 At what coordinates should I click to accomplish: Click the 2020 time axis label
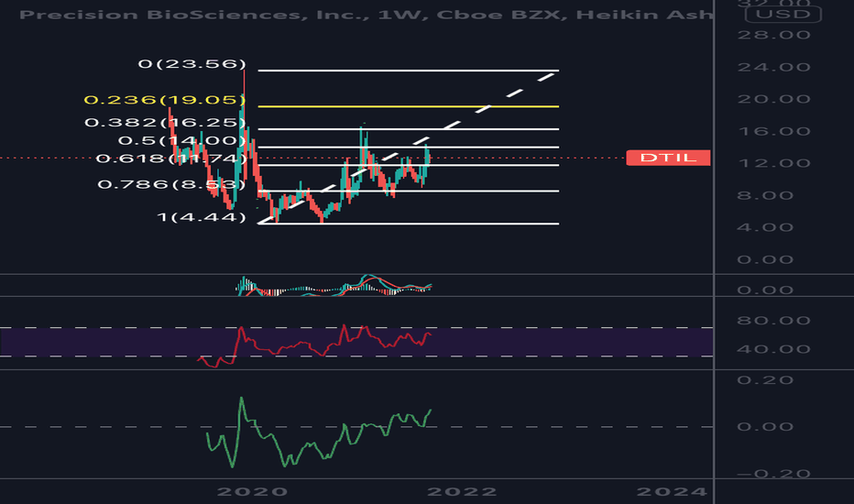pyautogui.click(x=252, y=491)
